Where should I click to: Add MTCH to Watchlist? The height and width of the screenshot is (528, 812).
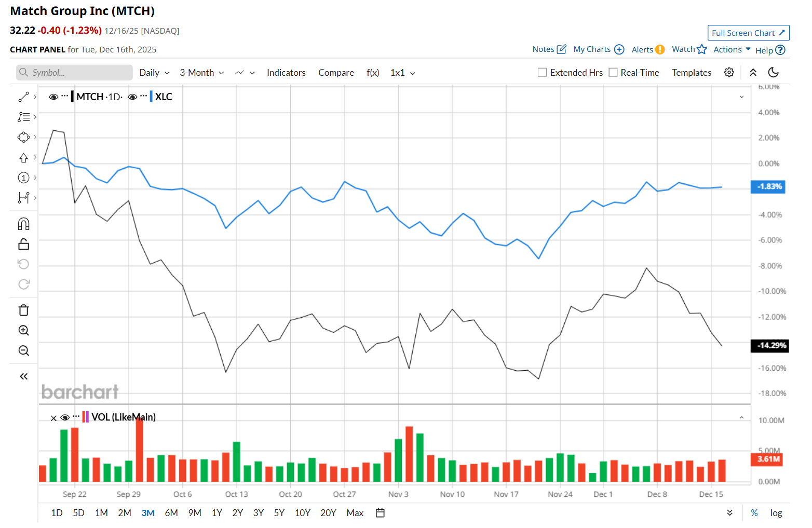point(689,49)
